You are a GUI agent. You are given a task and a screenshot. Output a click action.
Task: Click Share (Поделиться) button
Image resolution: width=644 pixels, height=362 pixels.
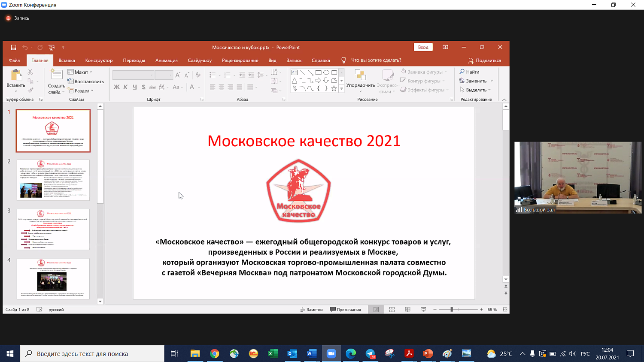pos(485,60)
